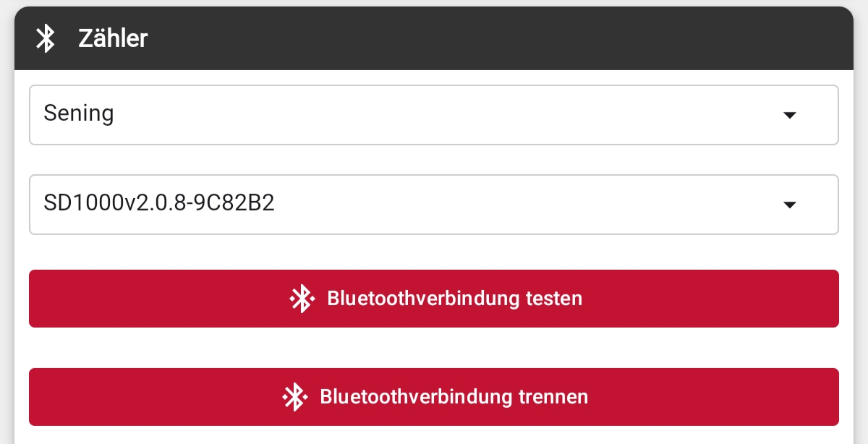
Task: Click the Zähler title text
Action: 113,38
